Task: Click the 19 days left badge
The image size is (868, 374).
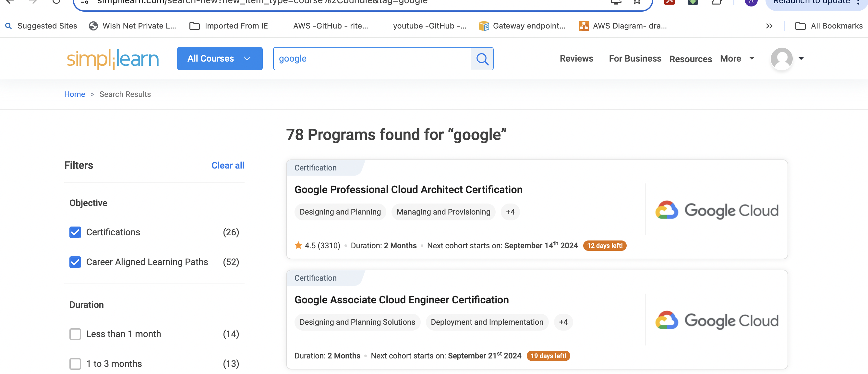Action: click(x=548, y=356)
